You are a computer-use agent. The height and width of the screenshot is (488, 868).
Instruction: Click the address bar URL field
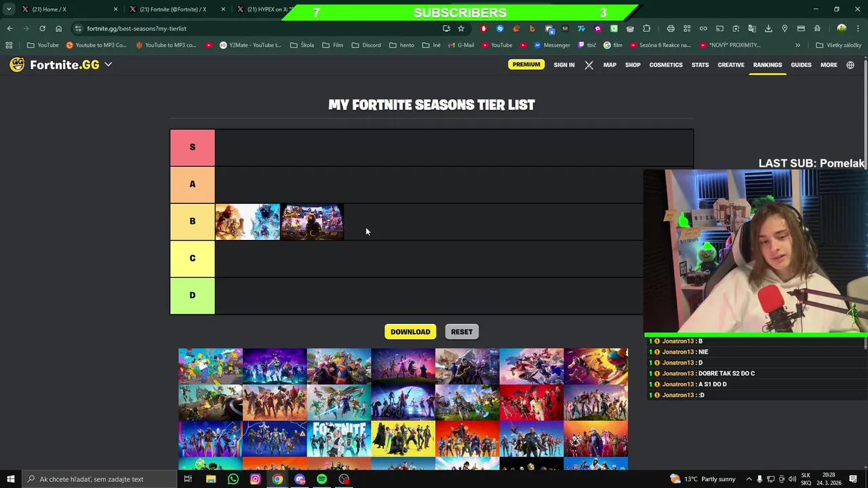(x=258, y=28)
